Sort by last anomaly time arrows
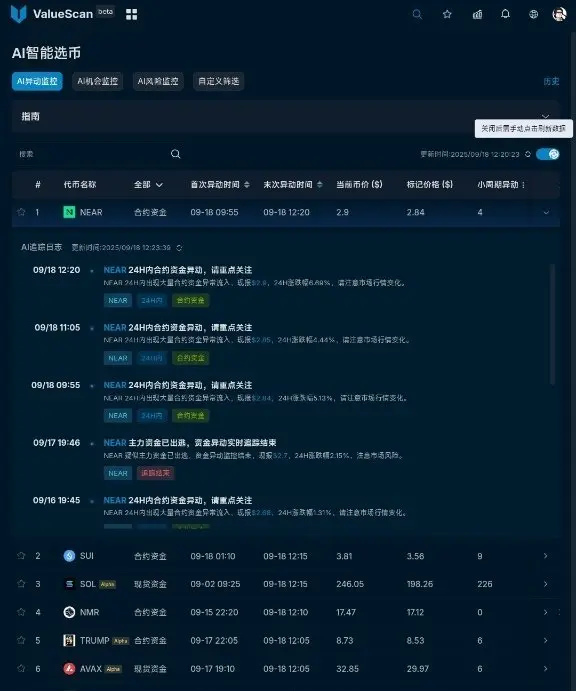Image resolution: width=576 pixels, height=691 pixels. [x=320, y=185]
